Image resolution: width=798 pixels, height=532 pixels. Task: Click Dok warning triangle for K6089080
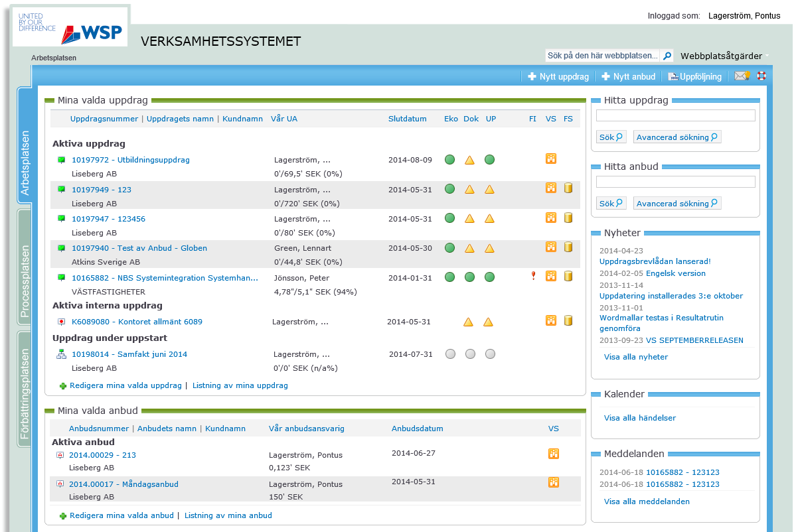point(469,322)
